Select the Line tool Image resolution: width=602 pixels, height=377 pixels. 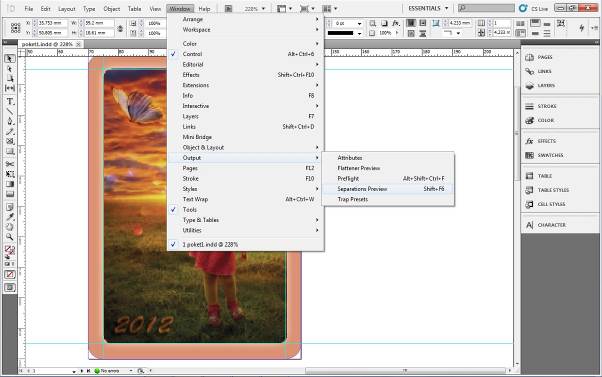10,112
